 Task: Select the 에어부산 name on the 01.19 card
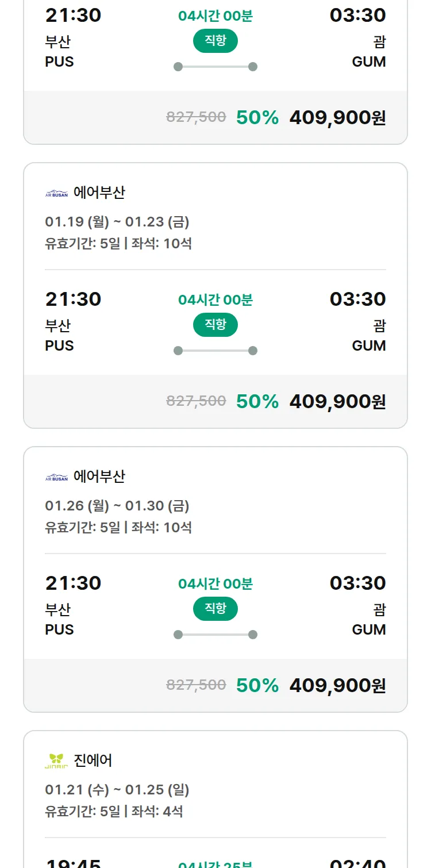pos(99,193)
